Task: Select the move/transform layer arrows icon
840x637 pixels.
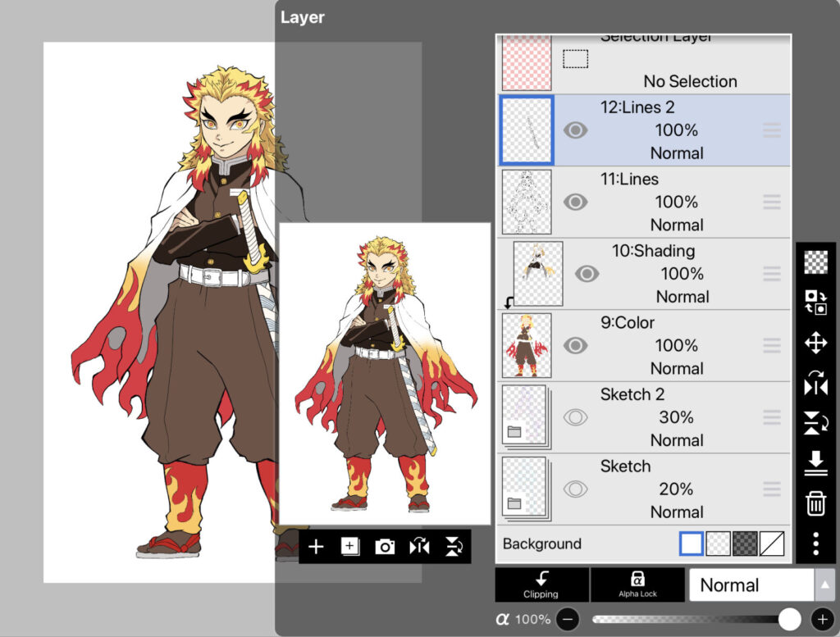Action: 815,343
